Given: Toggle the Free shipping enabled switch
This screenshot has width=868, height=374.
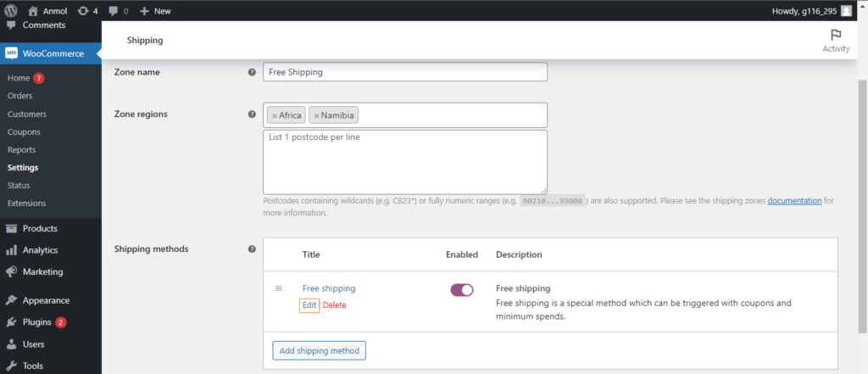Looking at the screenshot, I should 462,290.
